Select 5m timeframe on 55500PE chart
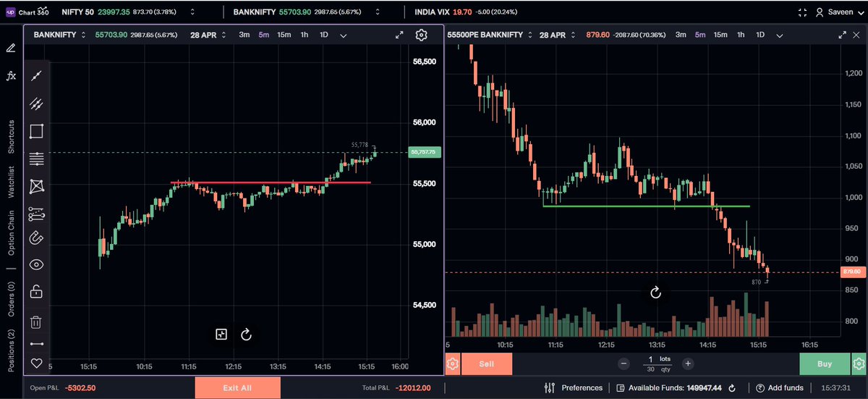This screenshot has height=399, width=868. point(699,35)
